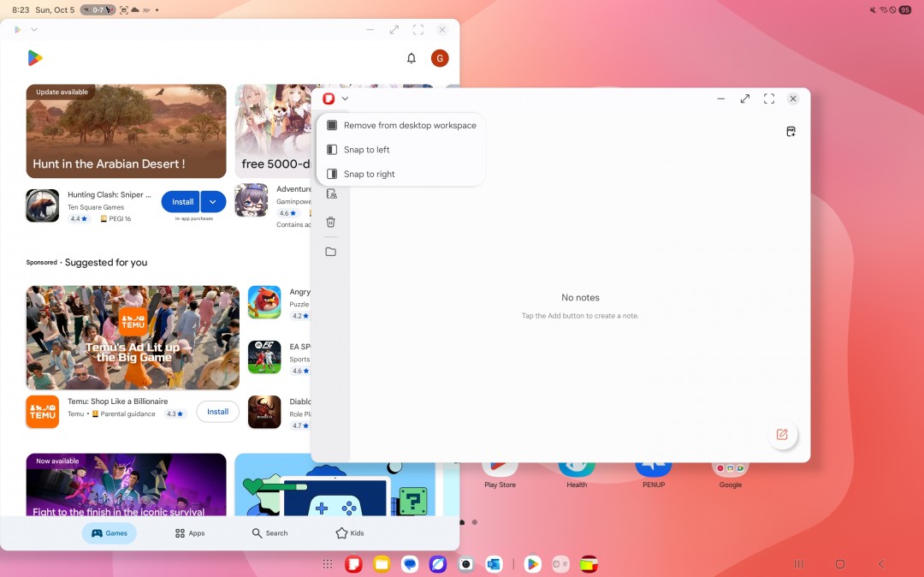
Task: Select Snap to left menu option
Action: click(366, 150)
